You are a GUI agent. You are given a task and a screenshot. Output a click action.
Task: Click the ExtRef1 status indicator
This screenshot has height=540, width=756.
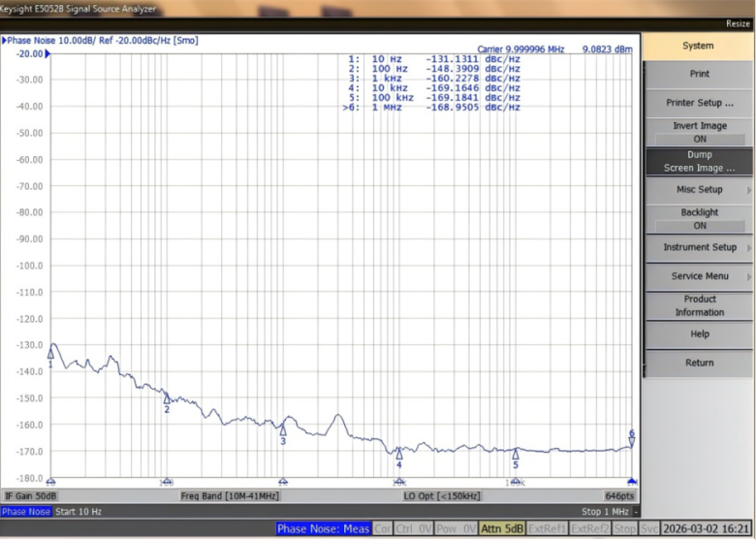click(x=547, y=529)
